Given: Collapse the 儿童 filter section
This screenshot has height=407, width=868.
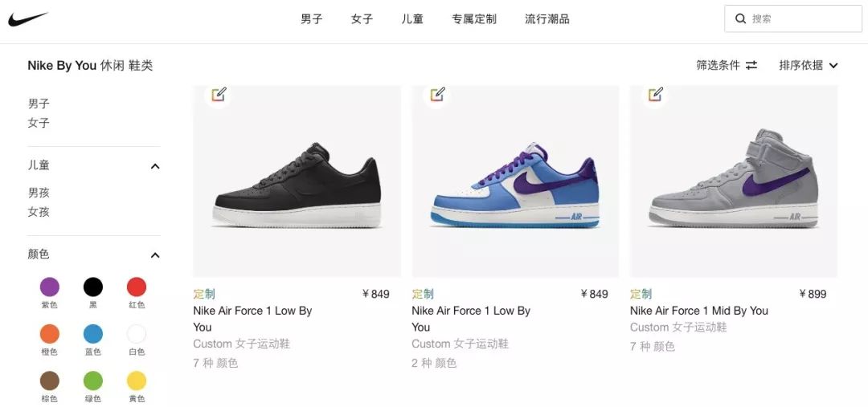Looking at the screenshot, I should (x=155, y=166).
